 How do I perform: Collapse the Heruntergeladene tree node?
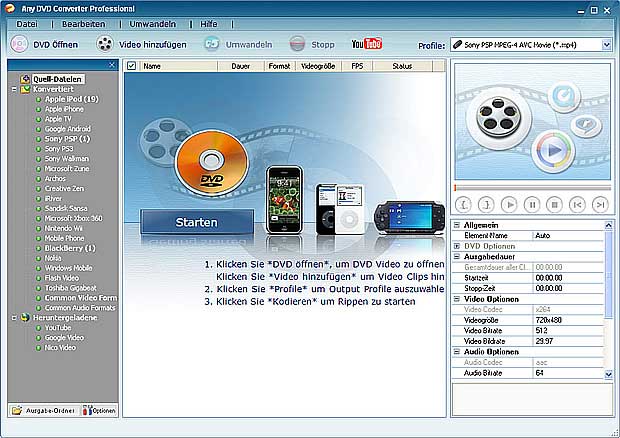coord(14,317)
